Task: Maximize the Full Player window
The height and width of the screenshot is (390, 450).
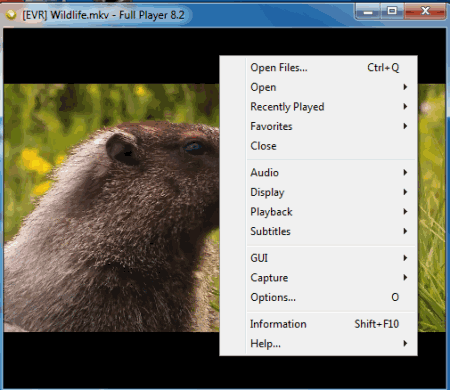Action: click(392, 11)
